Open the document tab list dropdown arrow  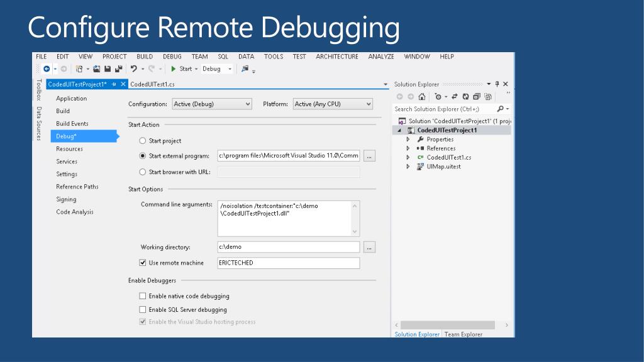coord(386,85)
